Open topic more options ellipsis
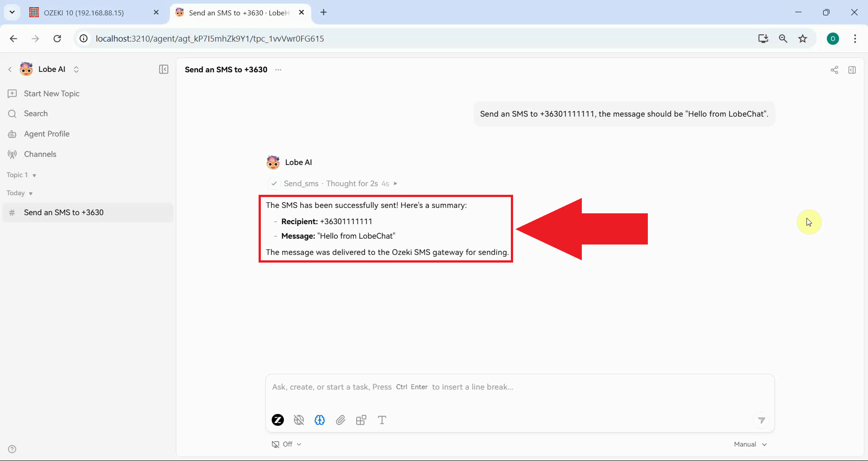Viewport: 868px width, 461px height. [x=278, y=70]
